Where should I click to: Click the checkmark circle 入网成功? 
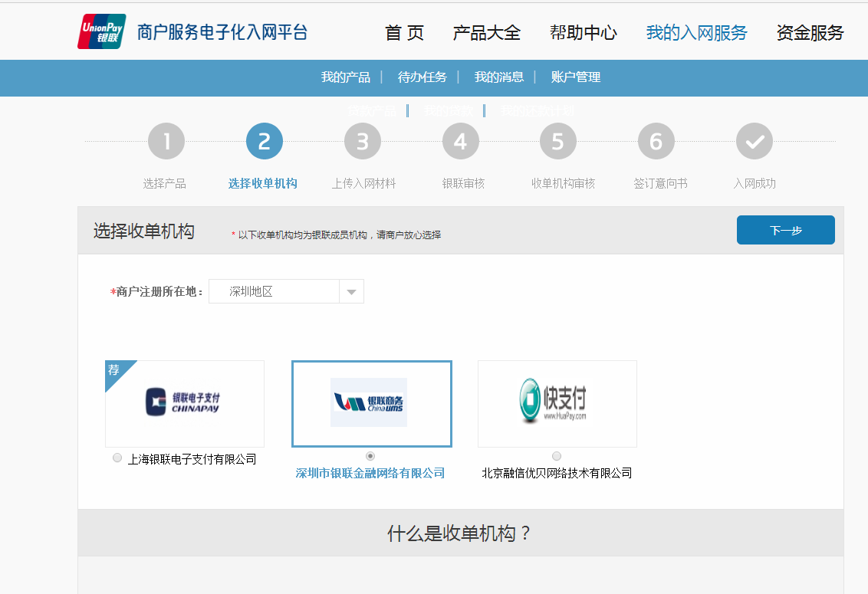point(755,142)
